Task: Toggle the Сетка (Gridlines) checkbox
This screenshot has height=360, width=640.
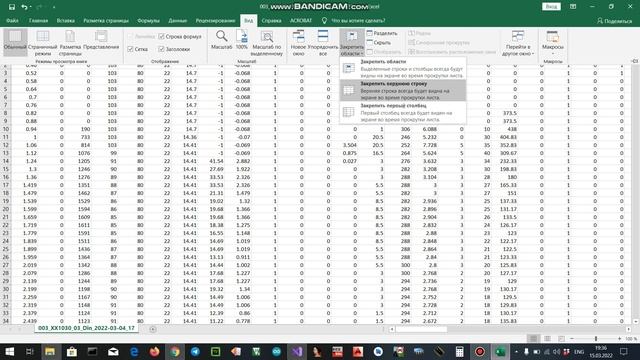Action: point(138,49)
